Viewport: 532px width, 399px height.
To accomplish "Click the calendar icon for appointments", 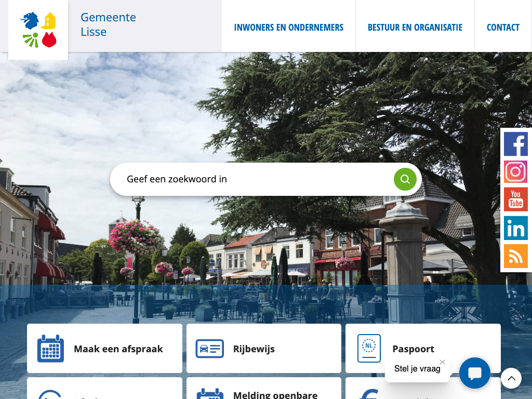I will click(50, 349).
